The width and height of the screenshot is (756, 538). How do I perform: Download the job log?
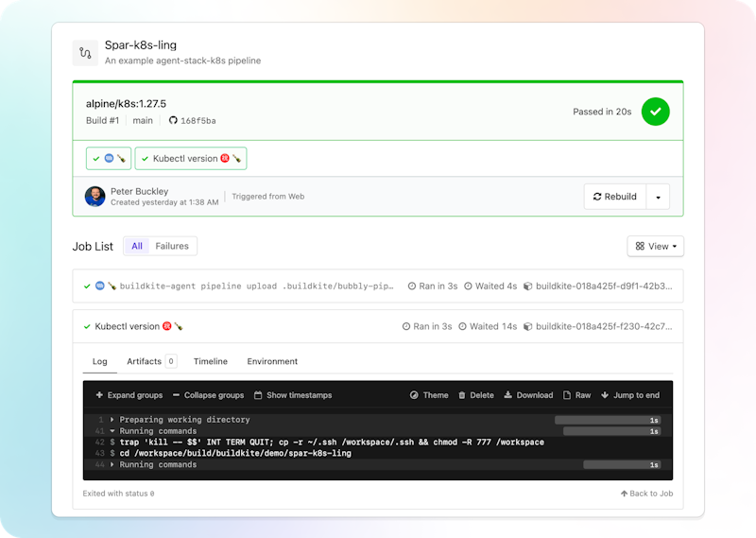[528, 395]
